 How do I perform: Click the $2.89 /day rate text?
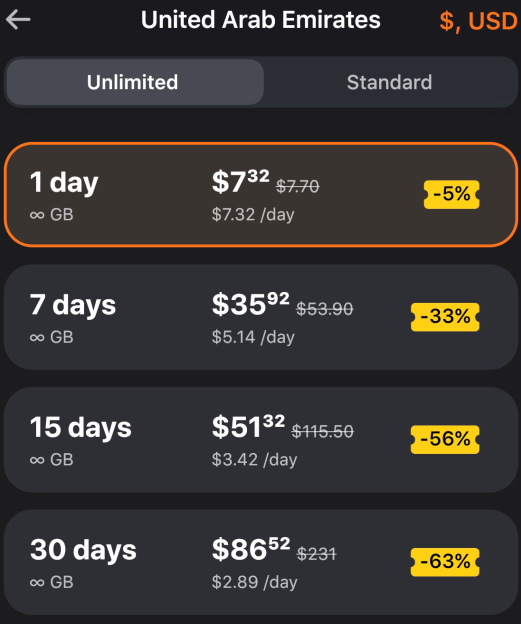click(254, 582)
